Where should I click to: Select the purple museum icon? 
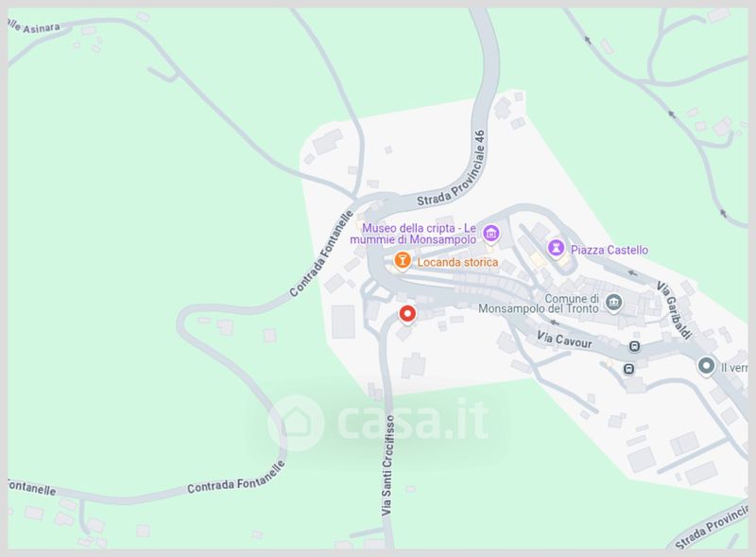tap(490, 234)
